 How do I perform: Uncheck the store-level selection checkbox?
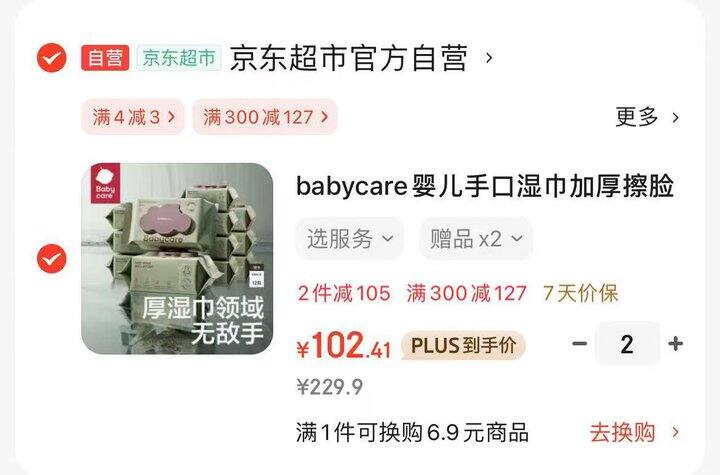tap(51, 58)
